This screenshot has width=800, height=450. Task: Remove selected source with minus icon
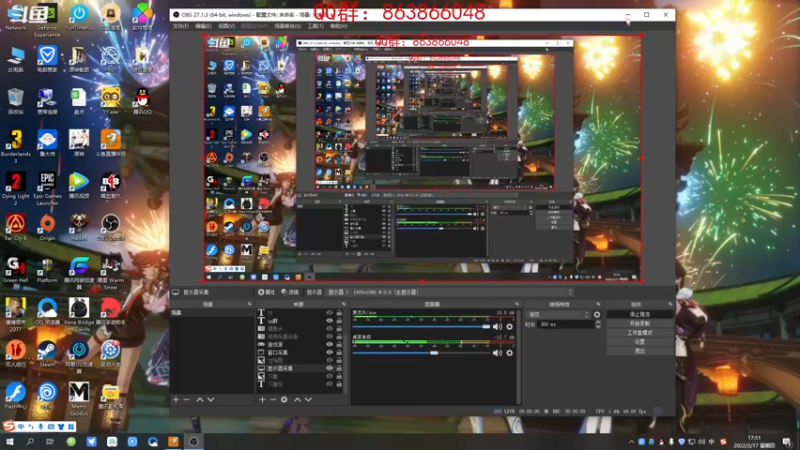(273, 399)
